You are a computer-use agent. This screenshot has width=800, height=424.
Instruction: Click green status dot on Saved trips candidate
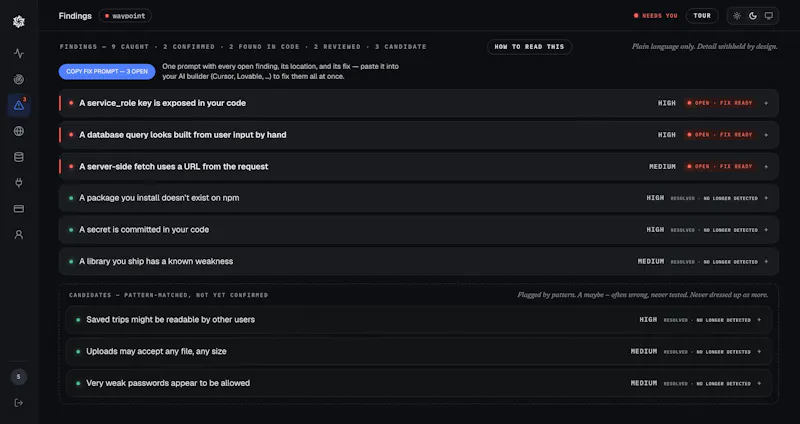coord(78,320)
